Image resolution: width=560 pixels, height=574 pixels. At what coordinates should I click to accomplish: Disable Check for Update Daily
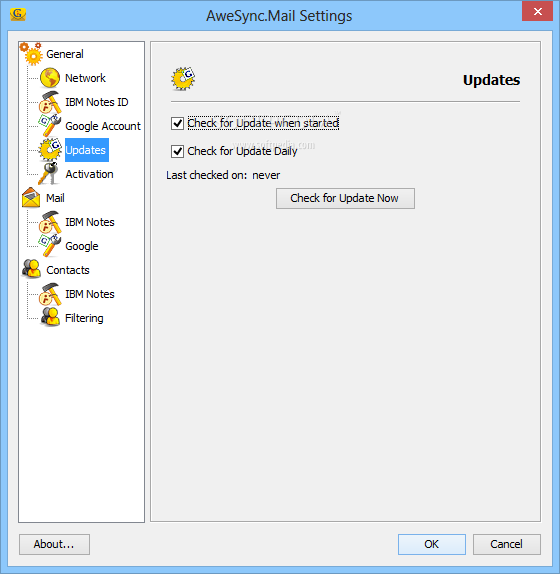178,151
